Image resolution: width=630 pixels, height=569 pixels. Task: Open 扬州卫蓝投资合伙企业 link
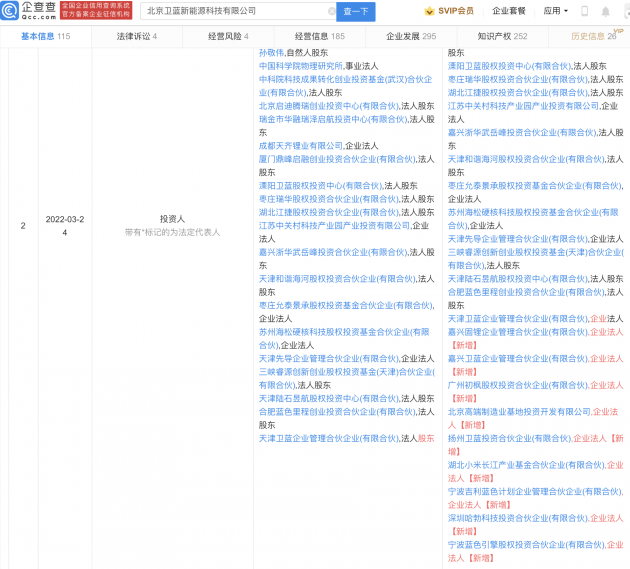pyautogui.click(x=509, y=438)
